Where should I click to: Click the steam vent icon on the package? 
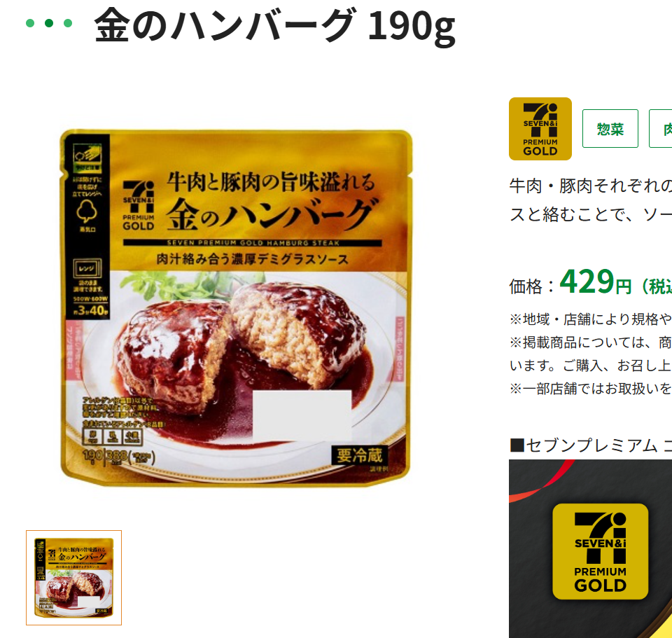point(87,211)
